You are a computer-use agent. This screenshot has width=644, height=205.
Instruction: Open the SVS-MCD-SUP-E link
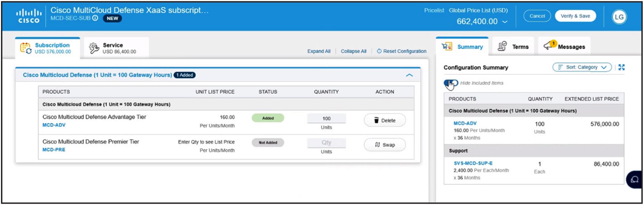click(473, 163)
